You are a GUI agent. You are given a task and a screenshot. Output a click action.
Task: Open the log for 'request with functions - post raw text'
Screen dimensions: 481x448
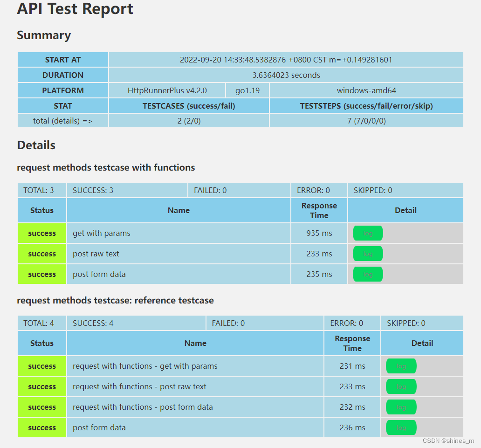[401, 386]
